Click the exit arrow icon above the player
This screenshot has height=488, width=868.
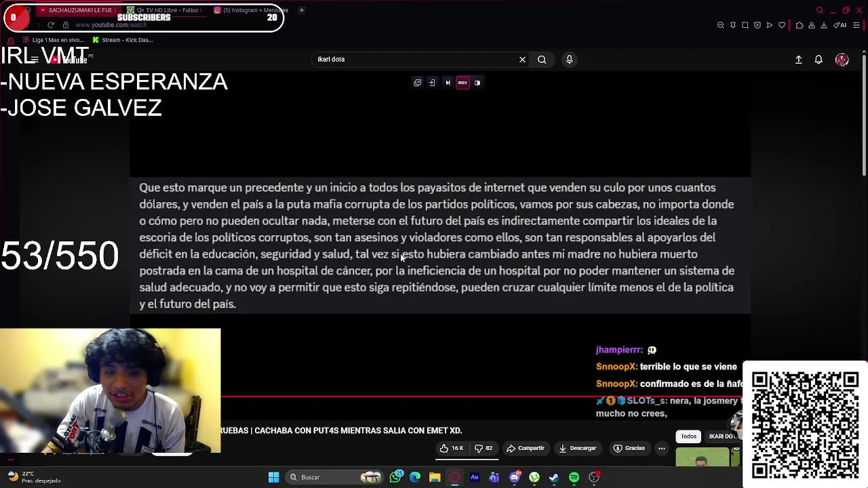tap(432, 83)
